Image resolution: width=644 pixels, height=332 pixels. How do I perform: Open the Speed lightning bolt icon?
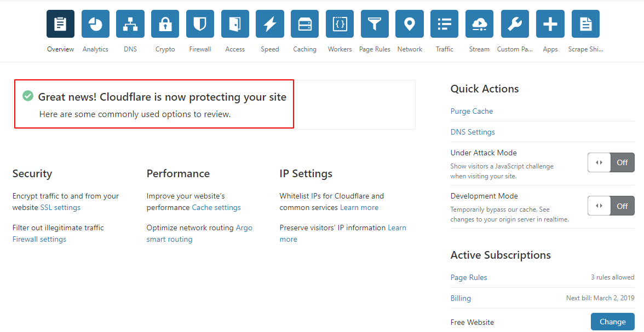pos(270,24)
